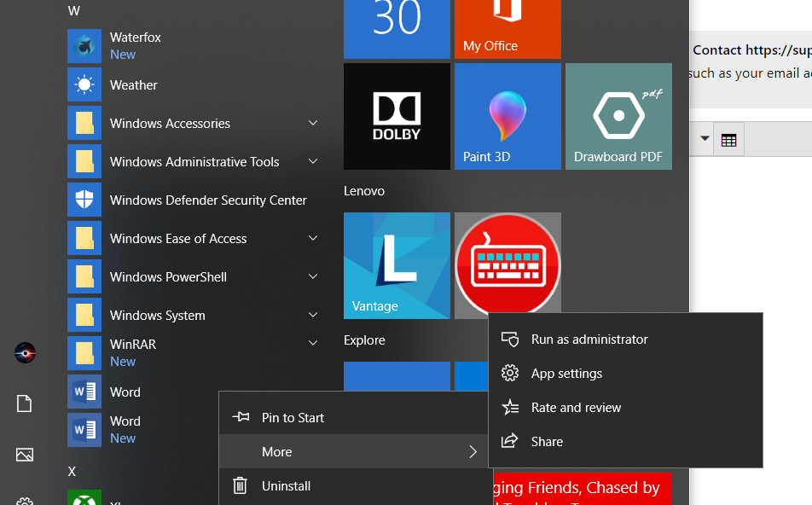Open the Dolby app tile
This screenshot has width=812, height=505.
point(397,116)
